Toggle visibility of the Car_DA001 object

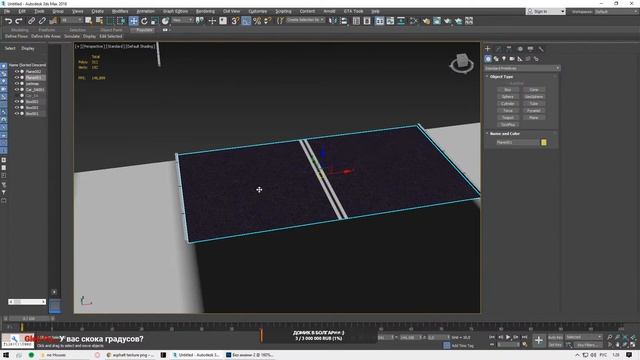click(x=17, y=89)
